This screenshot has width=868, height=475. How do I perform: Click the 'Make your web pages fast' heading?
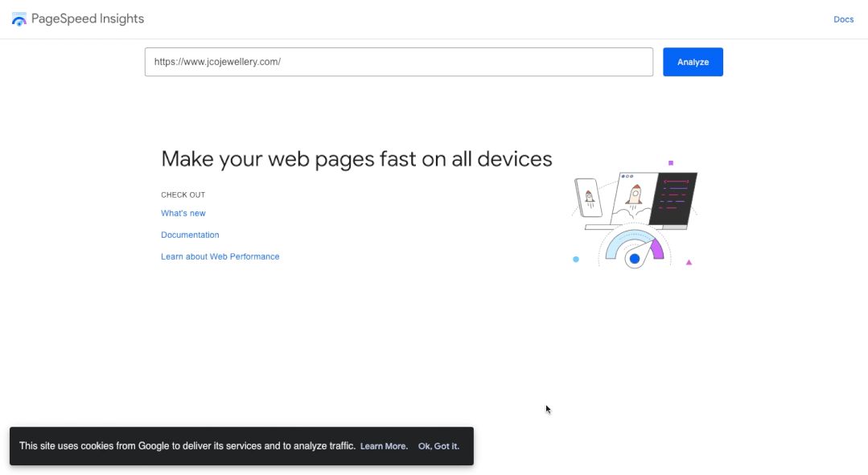coord(356,159)
